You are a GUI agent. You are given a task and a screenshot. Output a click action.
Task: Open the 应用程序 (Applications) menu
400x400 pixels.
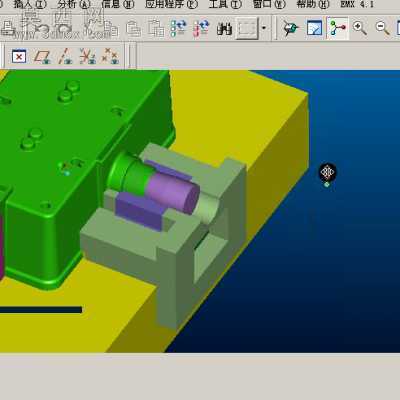171,4
